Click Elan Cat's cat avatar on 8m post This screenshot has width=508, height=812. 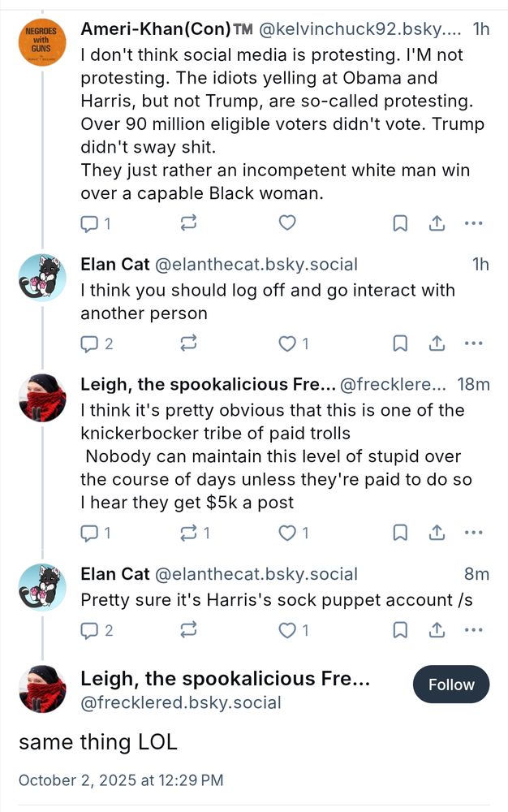point(41,587)
